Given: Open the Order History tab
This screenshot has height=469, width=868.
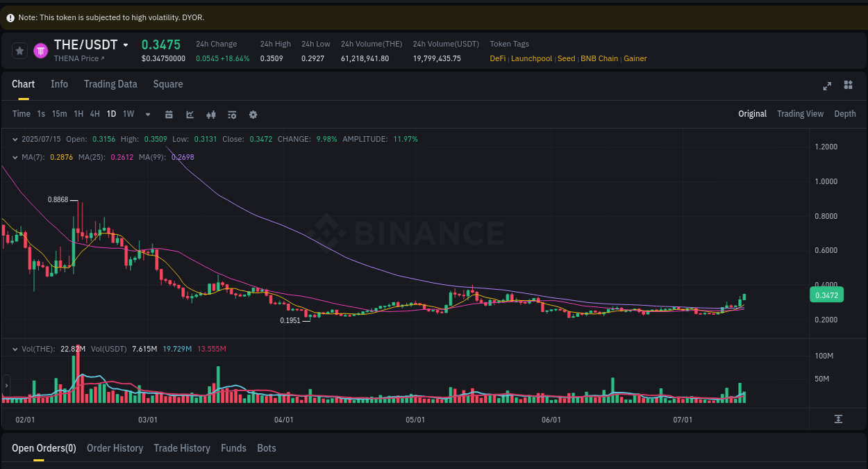Looking at the screenshot, I should tap(115, 448).
